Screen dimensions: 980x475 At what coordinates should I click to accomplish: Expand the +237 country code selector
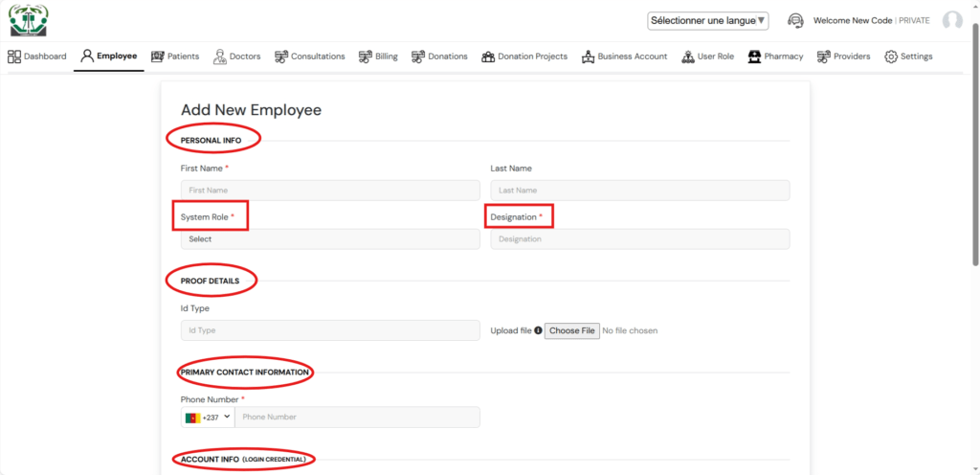point(208,417)
